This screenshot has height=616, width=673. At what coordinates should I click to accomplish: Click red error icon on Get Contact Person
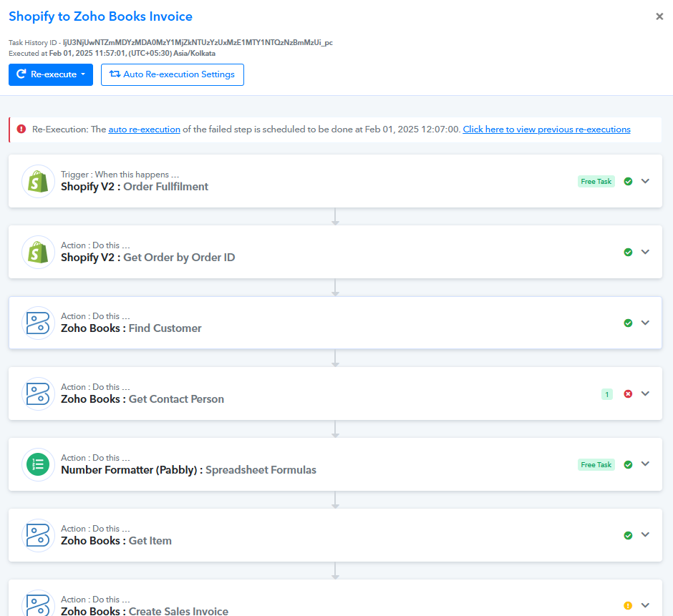628,393
